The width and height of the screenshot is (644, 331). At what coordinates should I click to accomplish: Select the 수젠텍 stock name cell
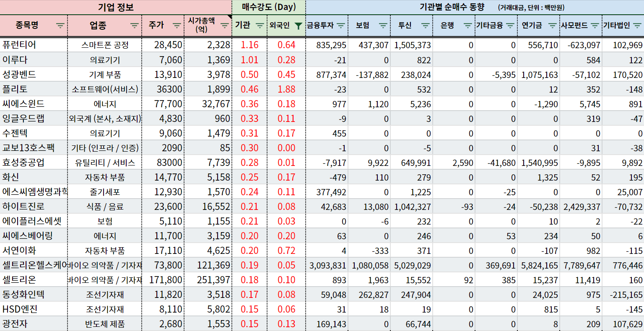(34, 133)
